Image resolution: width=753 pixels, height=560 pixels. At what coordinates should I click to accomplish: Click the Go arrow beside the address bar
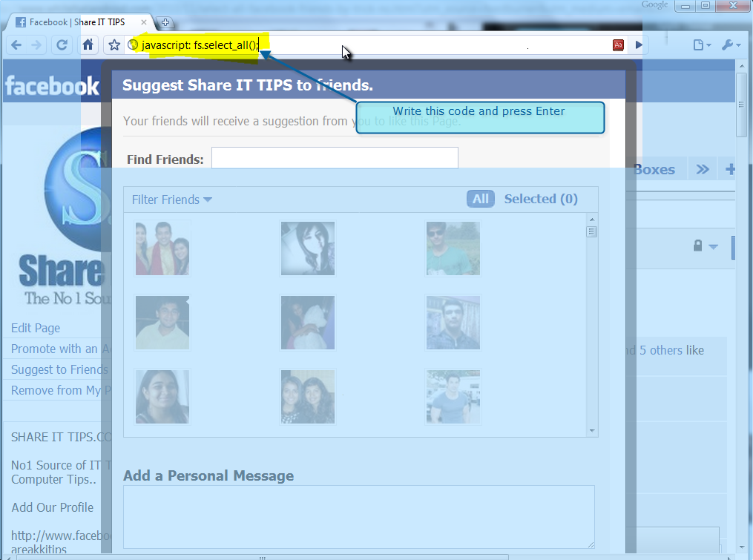point(639,45)
